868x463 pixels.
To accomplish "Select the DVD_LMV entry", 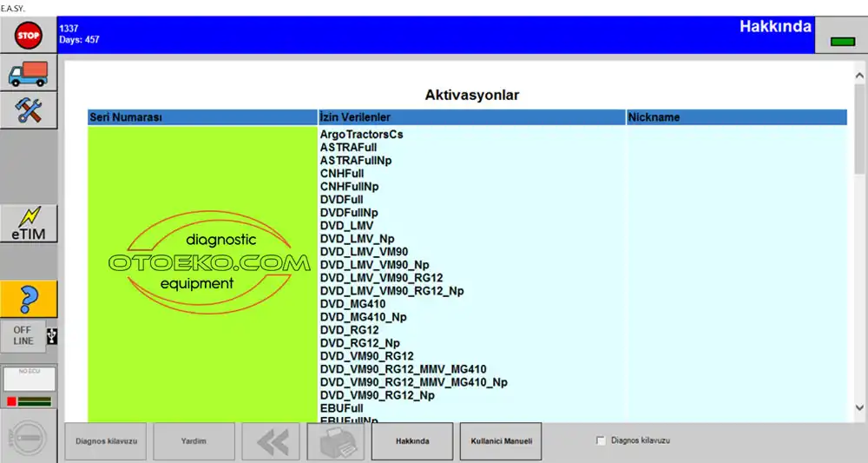I will point(346,225).
